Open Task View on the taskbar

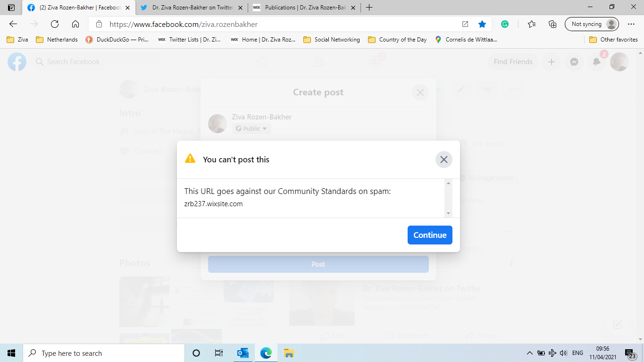(219, 353)
